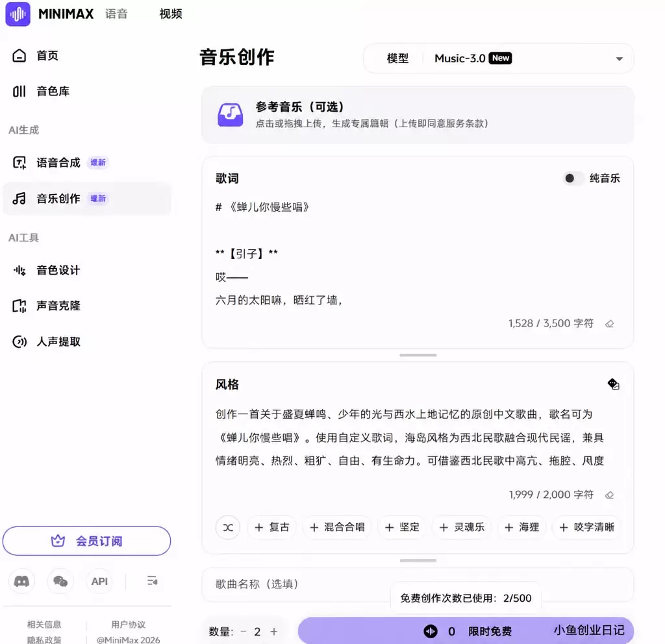
Task: Add the 坚定 style tag
Action: [x=401, y=527]
